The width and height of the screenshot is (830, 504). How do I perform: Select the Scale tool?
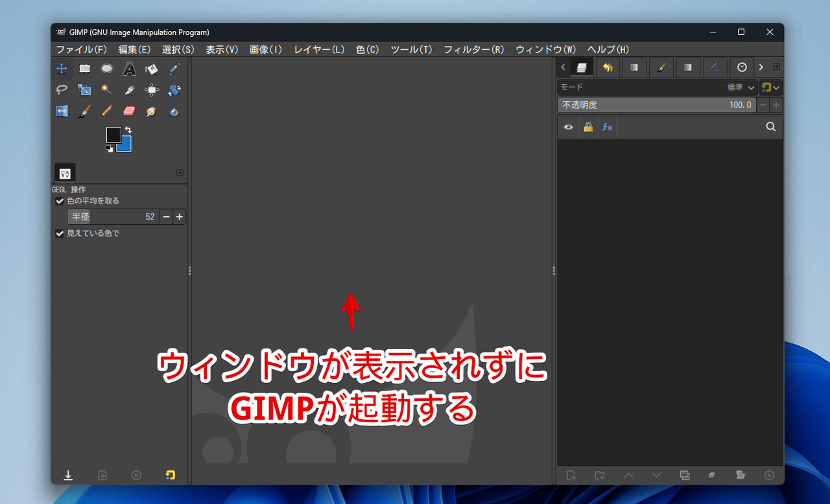84,90
